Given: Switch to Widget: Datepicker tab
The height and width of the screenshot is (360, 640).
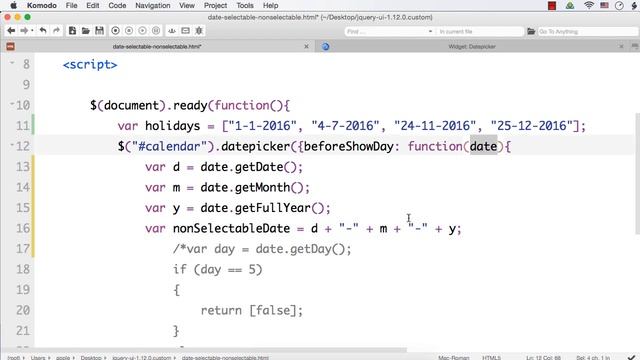Looking at the screenshot, I should point(472,47).
